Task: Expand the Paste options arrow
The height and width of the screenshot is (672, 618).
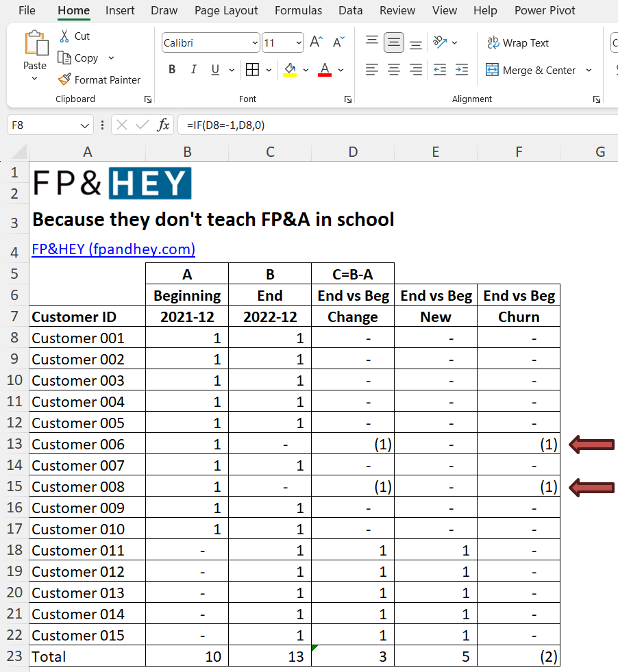Action: [x=35, y=79]
